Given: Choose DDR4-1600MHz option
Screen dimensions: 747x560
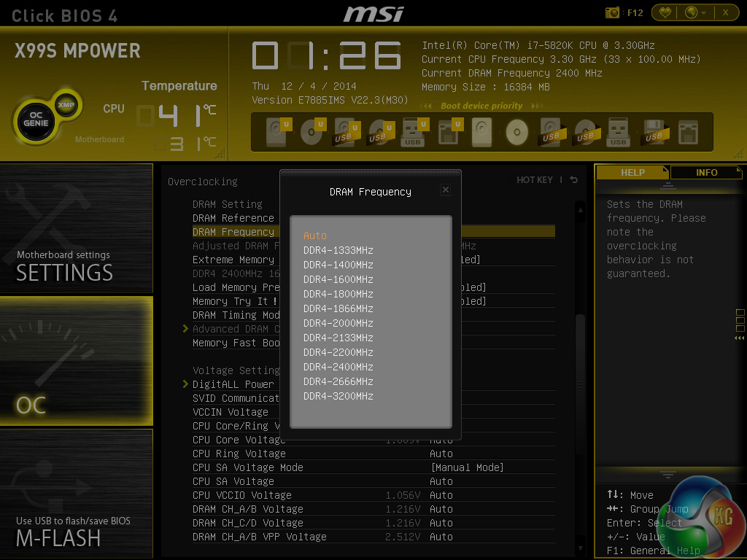Looking at the screenshot, I should coord(338,279).
